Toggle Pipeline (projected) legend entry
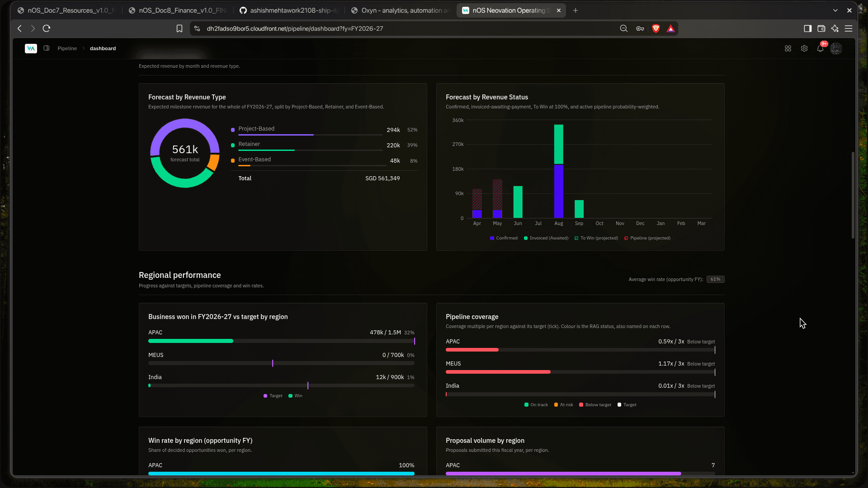Viewport: 868px width, 488px height. click(647, 238)
